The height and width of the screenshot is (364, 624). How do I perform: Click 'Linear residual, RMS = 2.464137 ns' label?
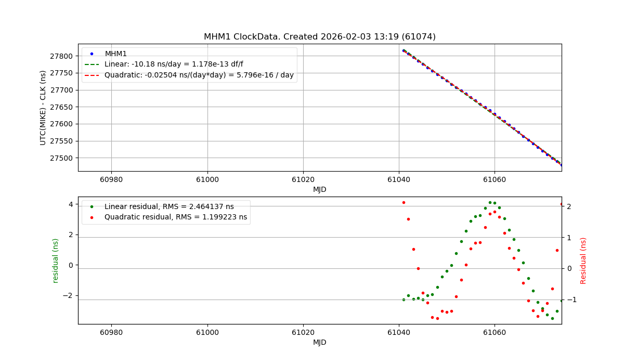click(x=169, y=206)
